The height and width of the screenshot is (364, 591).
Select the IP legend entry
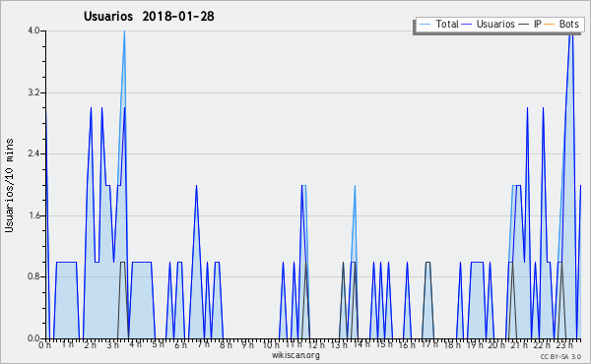(x=530, y=24)
